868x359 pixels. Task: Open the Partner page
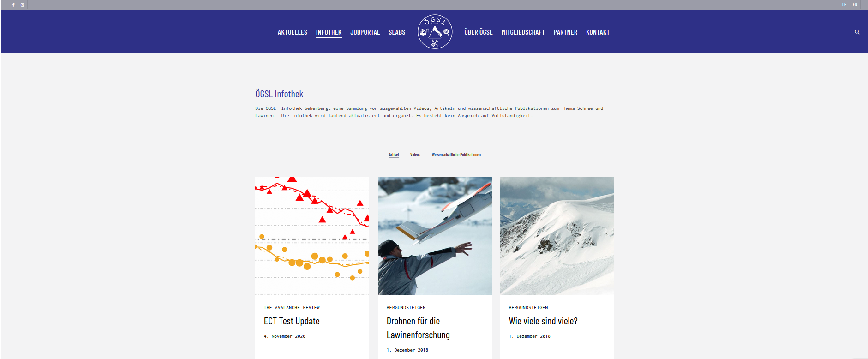[565, 32]
